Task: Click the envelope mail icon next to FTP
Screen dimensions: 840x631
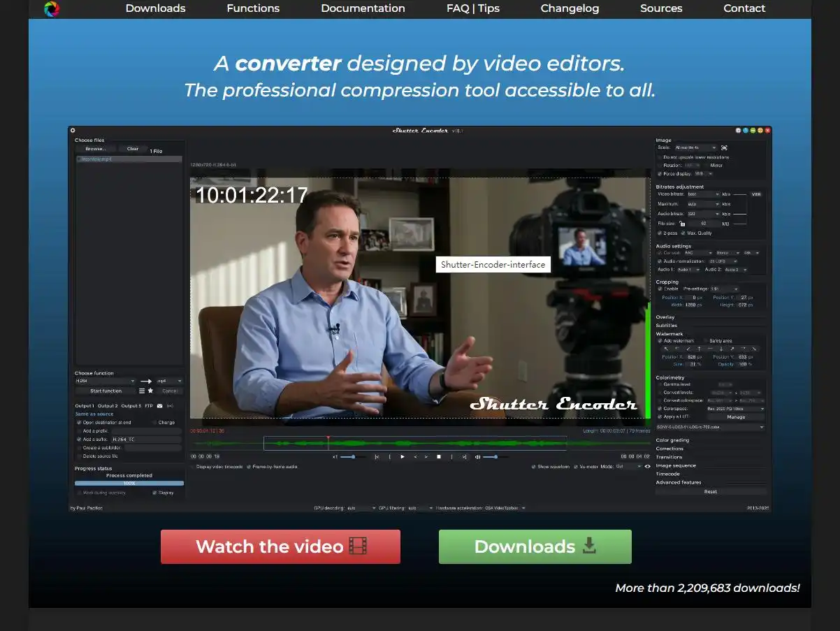Action: coord(159,406)
